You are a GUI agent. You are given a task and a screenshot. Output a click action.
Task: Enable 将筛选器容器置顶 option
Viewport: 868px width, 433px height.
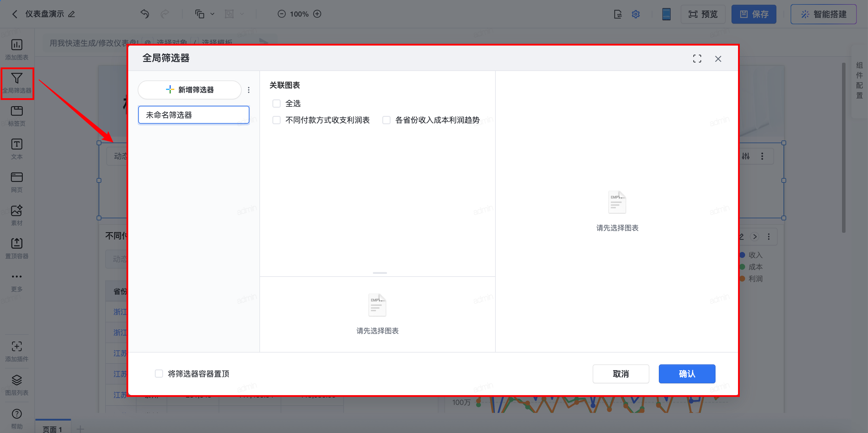point(159,374)
